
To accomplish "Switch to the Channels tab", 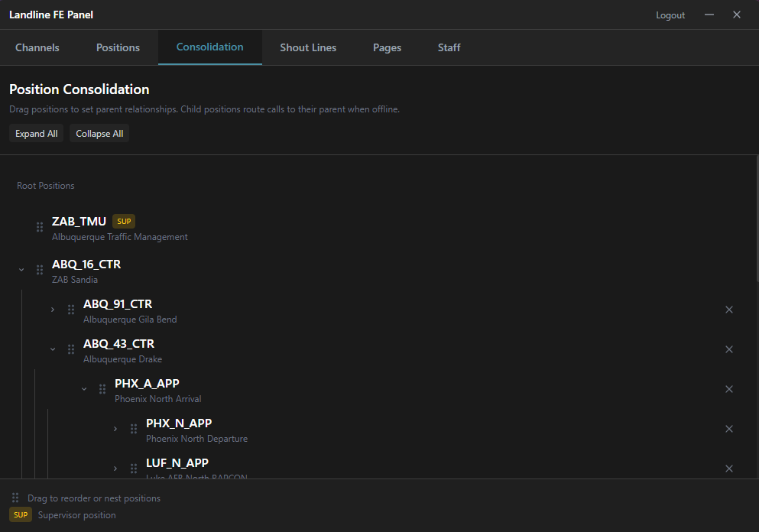I will (37, 47).
